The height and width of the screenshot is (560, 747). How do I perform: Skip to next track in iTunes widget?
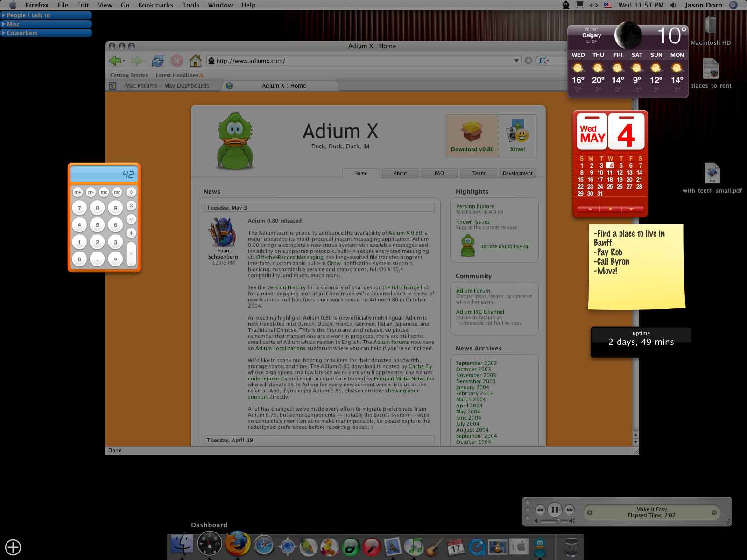[570, 510]
